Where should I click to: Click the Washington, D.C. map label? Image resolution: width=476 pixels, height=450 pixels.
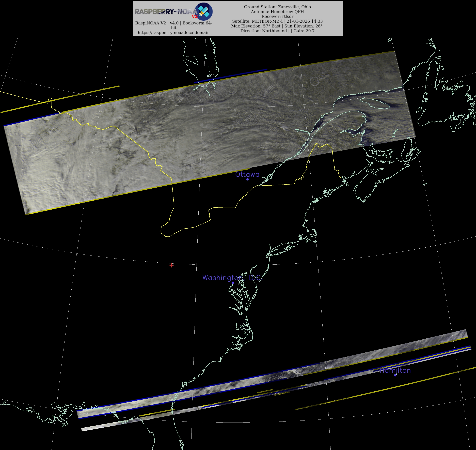232,278
